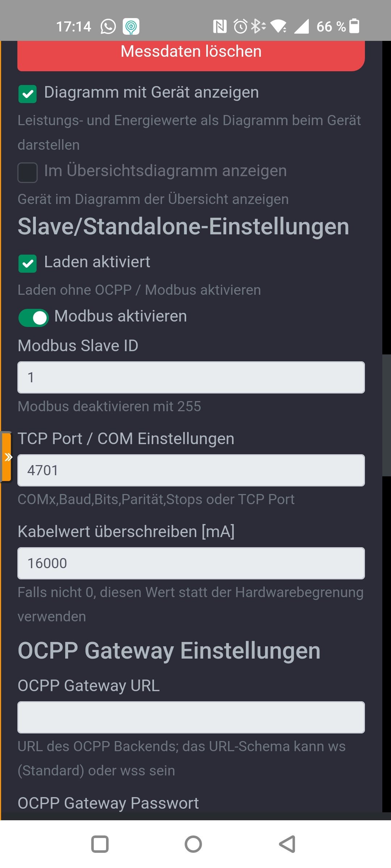Go home with the circle nav button

pos(193,844)
